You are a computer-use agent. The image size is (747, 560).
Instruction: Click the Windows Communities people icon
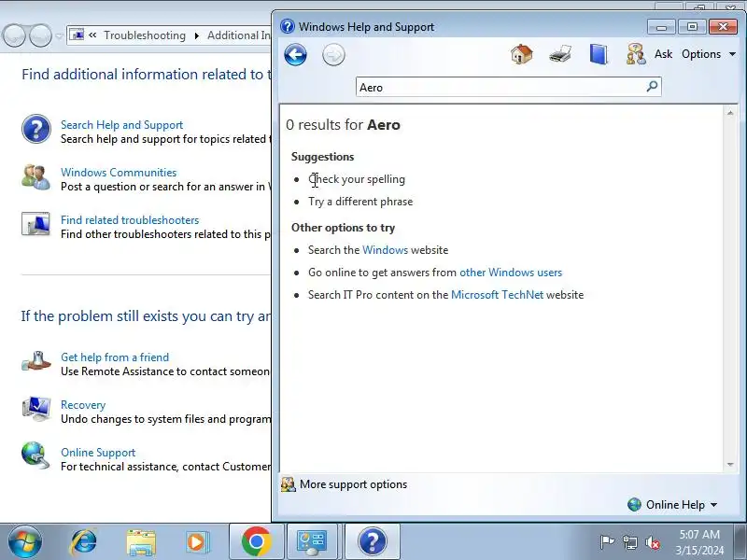pyautogui.click(x=35, y=176)
